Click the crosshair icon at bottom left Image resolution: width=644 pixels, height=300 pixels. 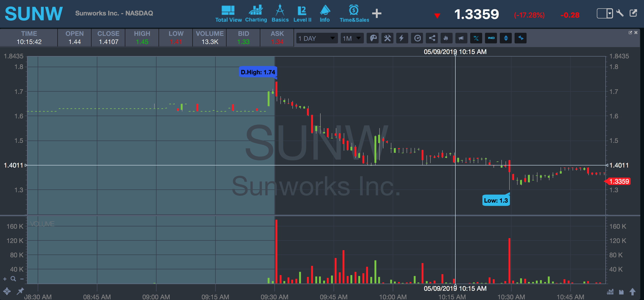(x=7, y=291)
